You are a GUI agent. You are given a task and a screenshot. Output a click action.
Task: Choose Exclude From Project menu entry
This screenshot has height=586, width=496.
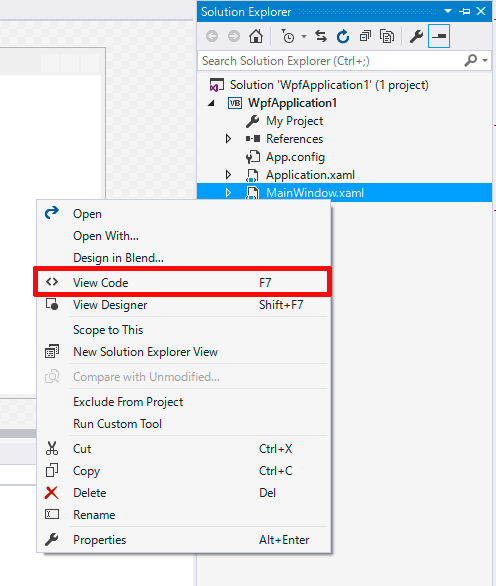pos(183,402)
